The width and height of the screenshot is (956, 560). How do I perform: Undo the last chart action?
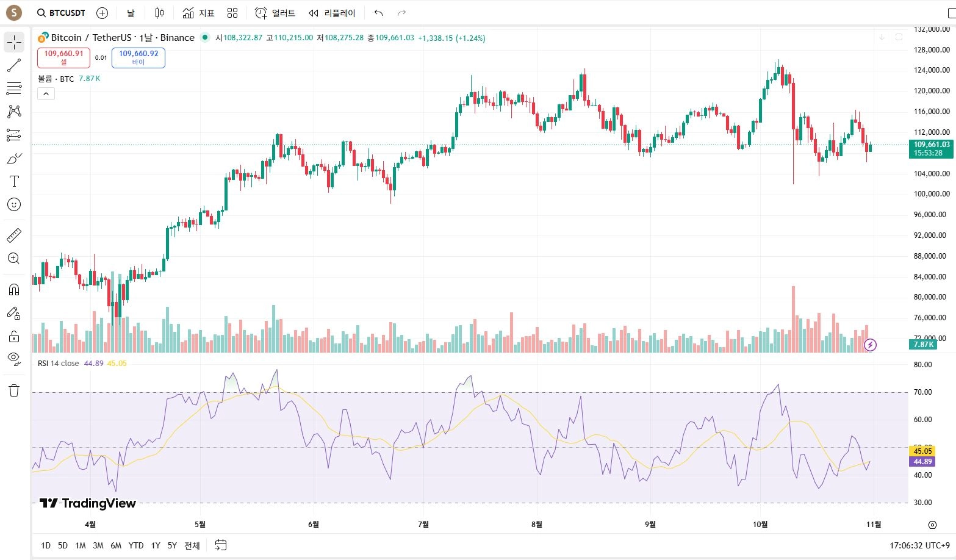pyautogui.click(x=378, y=13)
